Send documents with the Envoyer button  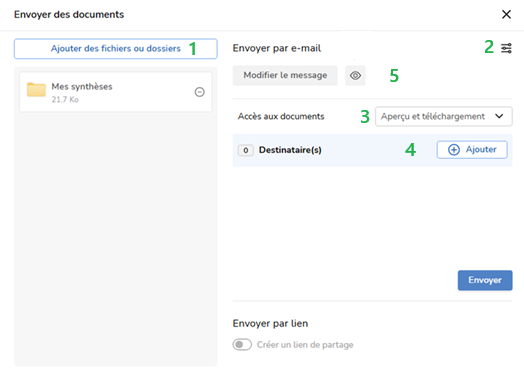point(485,280)
